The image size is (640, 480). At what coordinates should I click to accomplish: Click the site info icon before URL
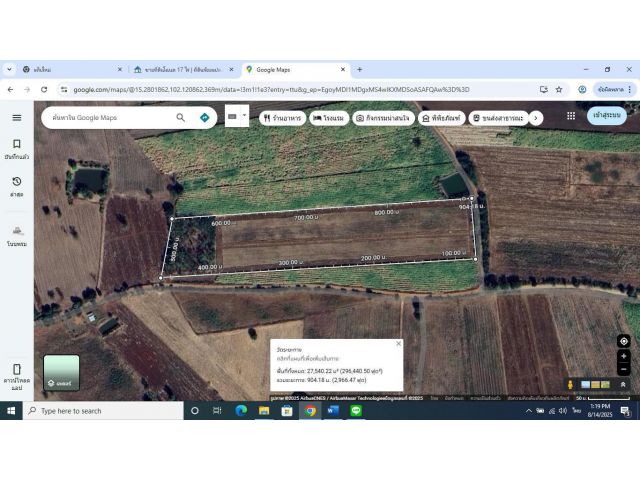click(64, 89)
